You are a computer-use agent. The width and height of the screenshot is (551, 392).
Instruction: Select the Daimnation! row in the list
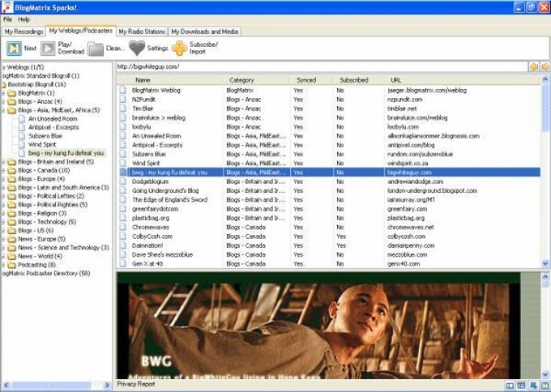click(x=328, y=245)
